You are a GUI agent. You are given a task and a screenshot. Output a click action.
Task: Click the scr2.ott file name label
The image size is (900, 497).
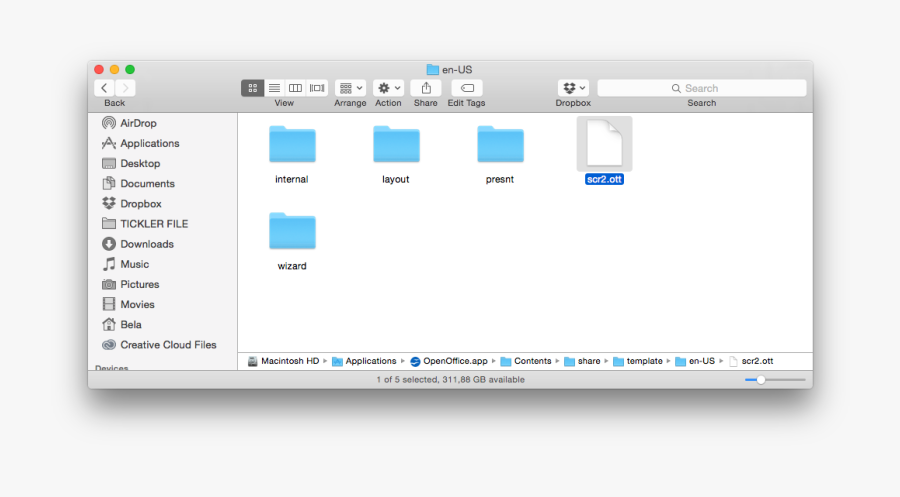tap(604, 179)
